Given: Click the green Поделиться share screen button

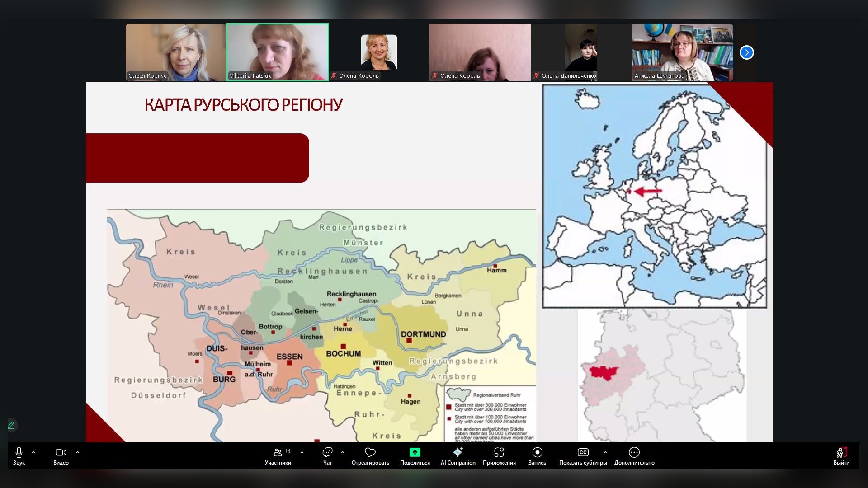Looking at the screenshot, I should pos(415,453).
